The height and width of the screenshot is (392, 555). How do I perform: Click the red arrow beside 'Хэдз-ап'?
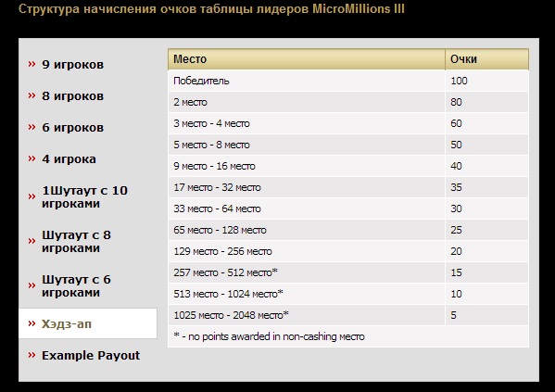(x=32, y=323)
